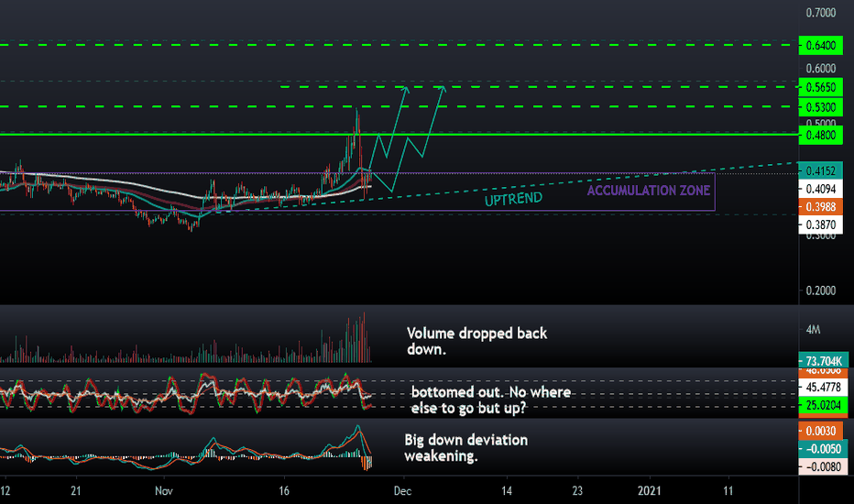Click the 0.5300 green price label
The image size is (854, 504).
[820, 107]
